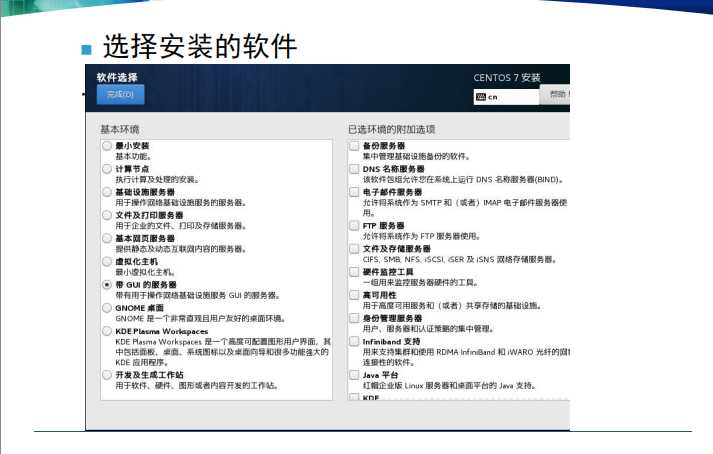Click the 一组用来监控服务器硬件的工具。 description

(x=421, y=283)
